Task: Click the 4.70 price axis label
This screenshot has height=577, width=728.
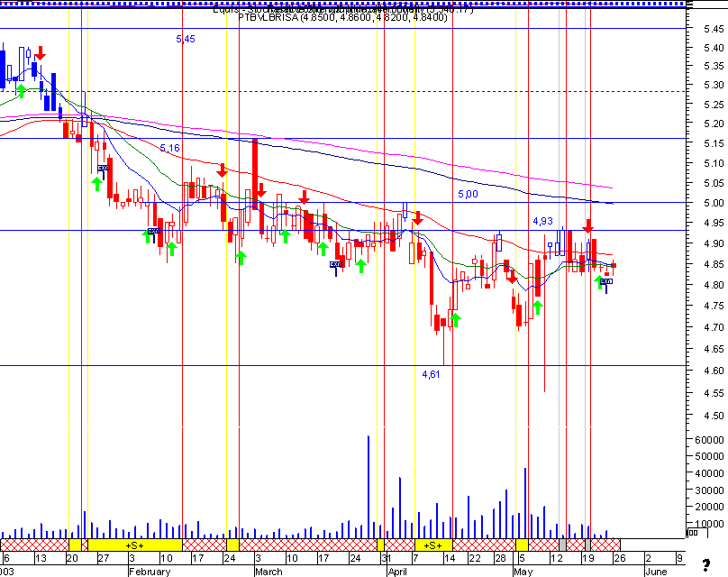Action: (x=714, y=327)
